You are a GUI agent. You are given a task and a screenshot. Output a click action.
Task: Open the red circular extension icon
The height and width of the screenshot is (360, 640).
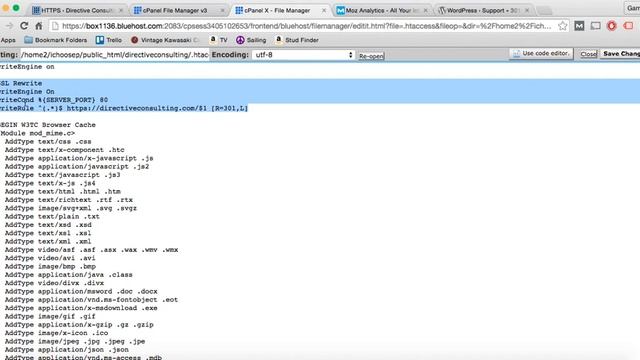pos(611,26)
